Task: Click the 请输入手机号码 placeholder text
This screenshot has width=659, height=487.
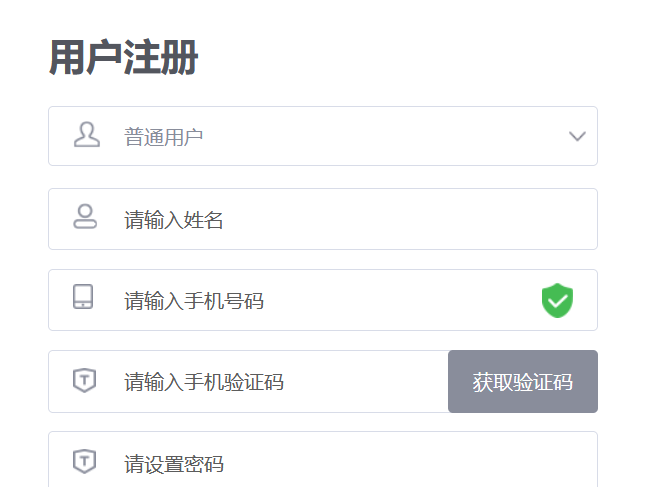Action: click(x=194, y=301)
